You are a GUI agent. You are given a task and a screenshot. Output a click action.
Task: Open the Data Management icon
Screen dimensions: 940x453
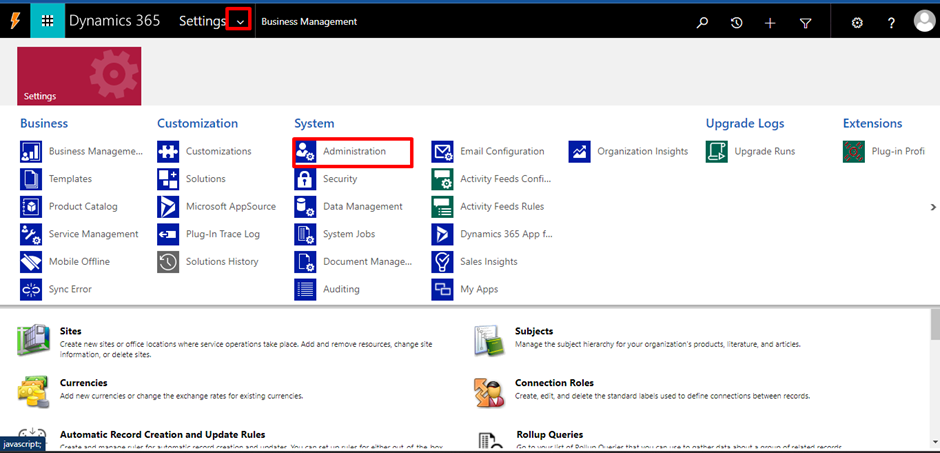click(x=305, y=207)
